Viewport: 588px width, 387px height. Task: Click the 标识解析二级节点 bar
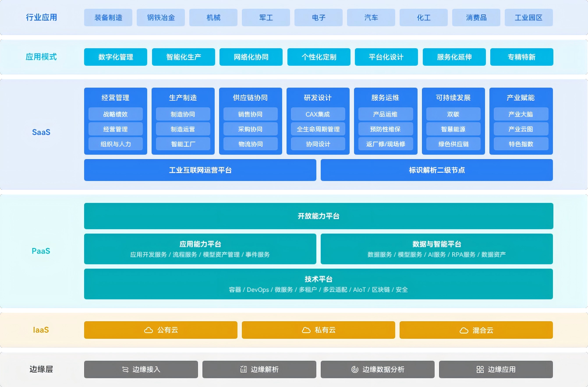pyautogui.click(x=437, y=170)
